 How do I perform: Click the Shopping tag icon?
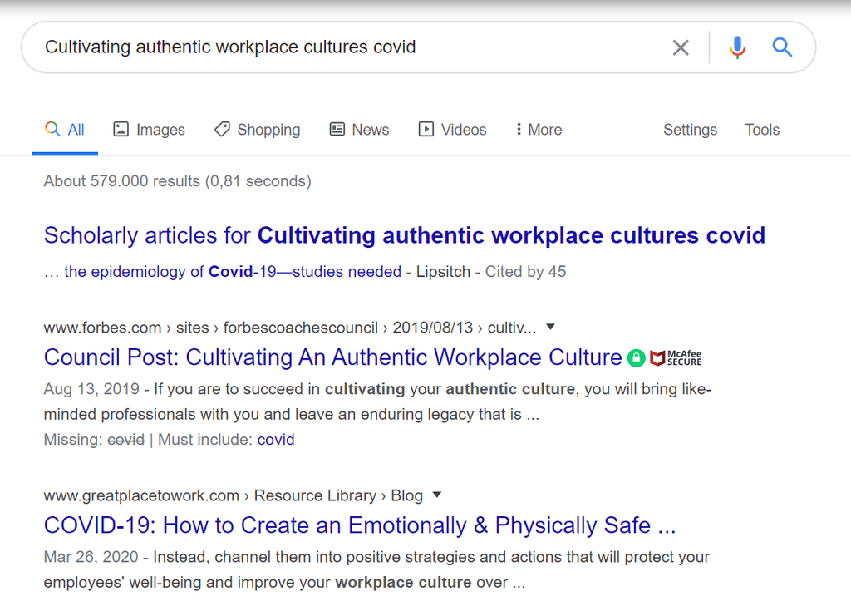pos(222,129)
